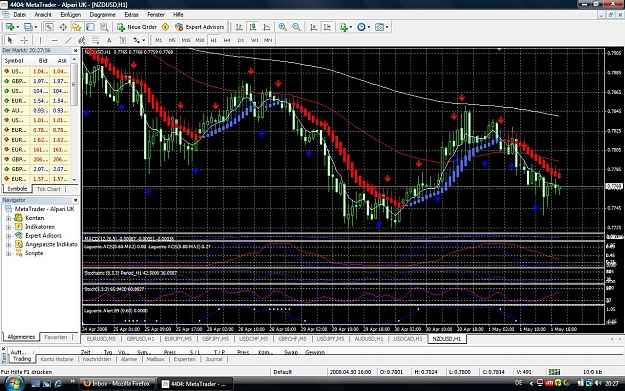Viewport: 625px width, 391px height.
Task: Expand the Indikatoren tree node
Action: click(8, 227)
